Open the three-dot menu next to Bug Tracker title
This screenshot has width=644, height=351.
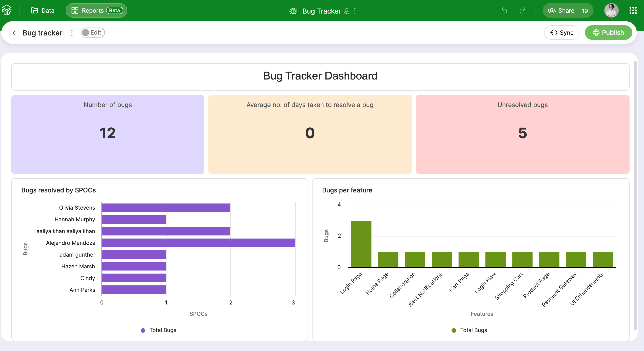point(355,11)
